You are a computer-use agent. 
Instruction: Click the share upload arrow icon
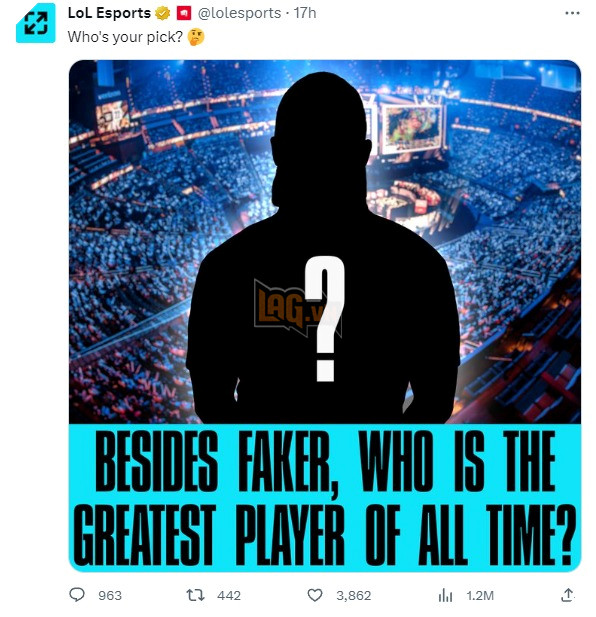point(567,595)
